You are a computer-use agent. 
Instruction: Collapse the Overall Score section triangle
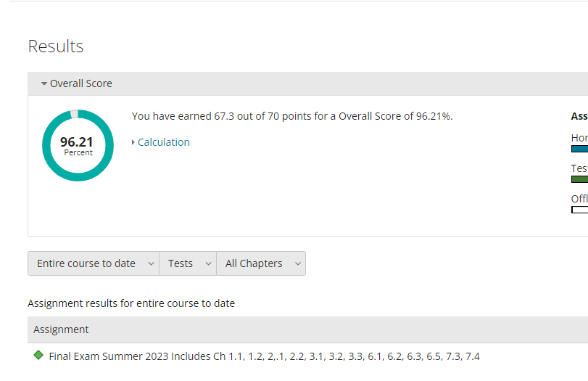[x=44, y=84]
